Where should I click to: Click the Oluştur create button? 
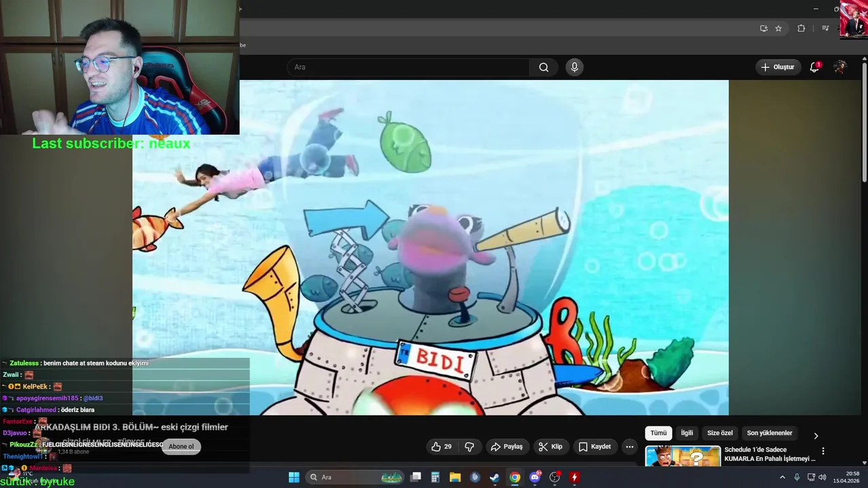[x=778, y=67]
